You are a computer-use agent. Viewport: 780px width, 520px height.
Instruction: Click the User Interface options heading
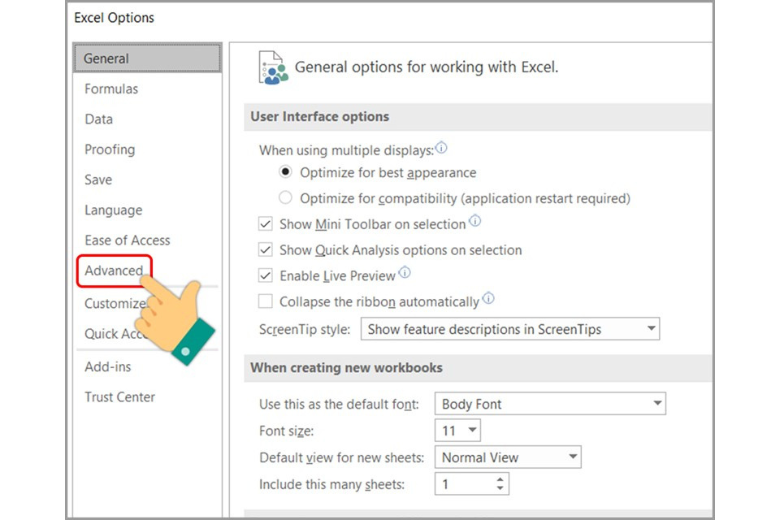(320, 116)
